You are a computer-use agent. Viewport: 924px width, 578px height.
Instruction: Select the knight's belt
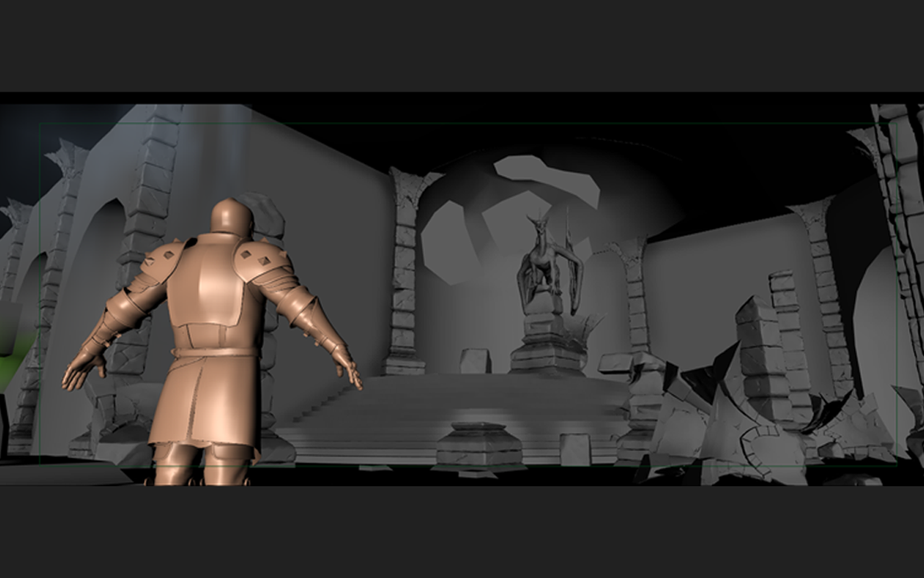216,352
